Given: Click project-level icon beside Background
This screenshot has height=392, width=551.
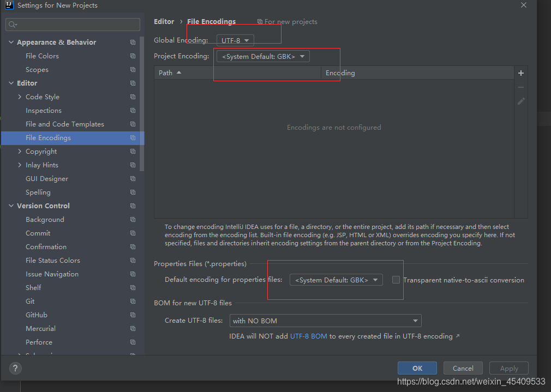Looking at the screenshot, I should pos(133,220).
